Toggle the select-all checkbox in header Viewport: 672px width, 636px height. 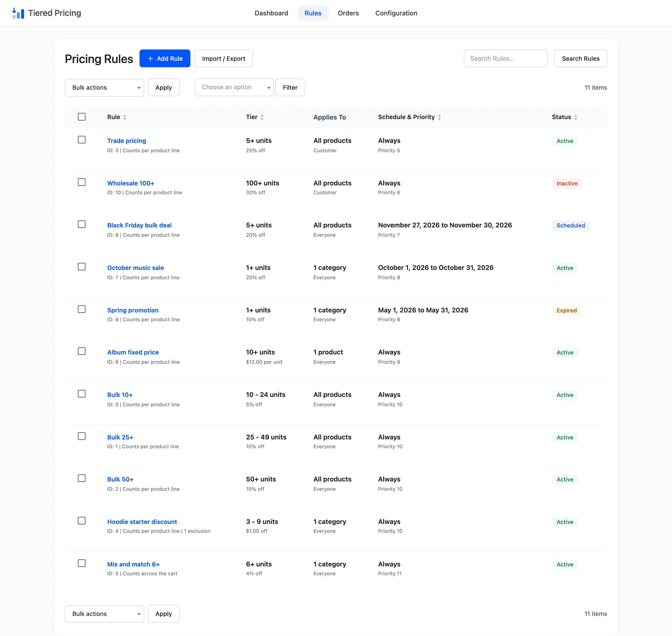coord(82,117)
